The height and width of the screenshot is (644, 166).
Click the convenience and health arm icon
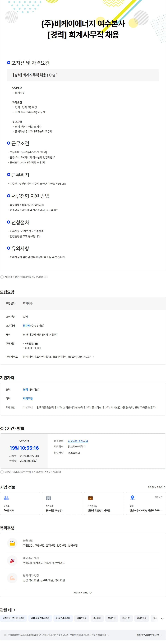(12, 578)
